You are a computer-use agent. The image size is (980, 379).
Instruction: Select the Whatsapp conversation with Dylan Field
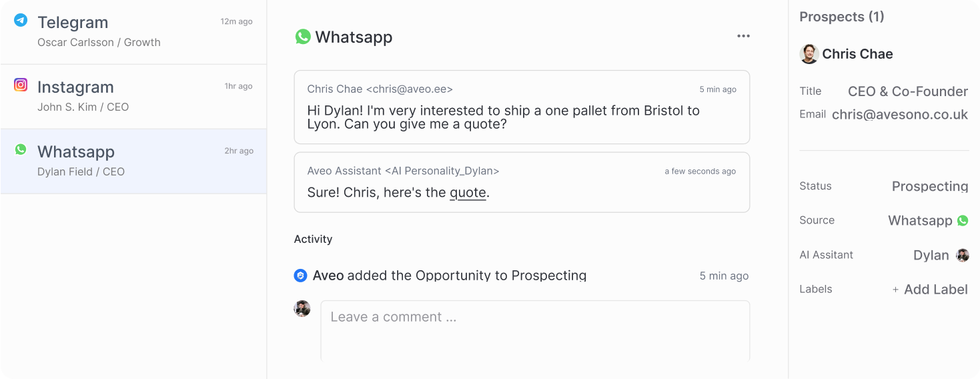[x=133, y=161]
